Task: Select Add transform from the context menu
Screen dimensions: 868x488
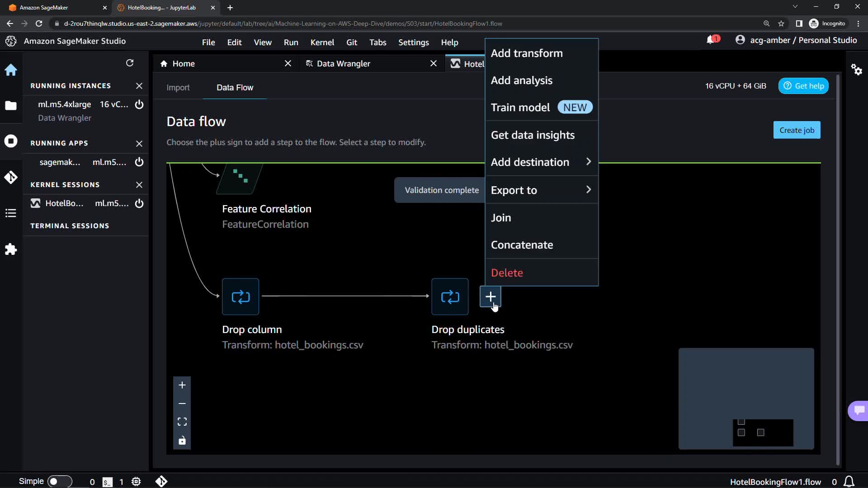Action: pos(527,53)
